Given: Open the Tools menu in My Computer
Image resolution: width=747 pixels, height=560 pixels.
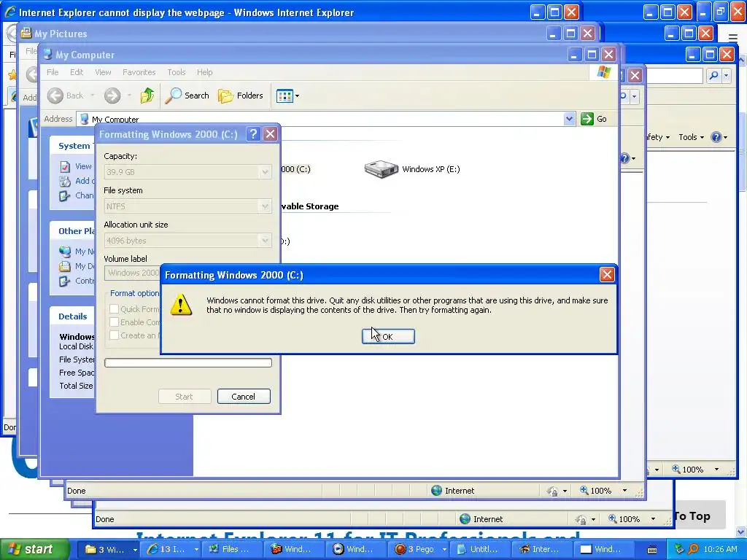Looking at the screenshot, I should point(177,72).
